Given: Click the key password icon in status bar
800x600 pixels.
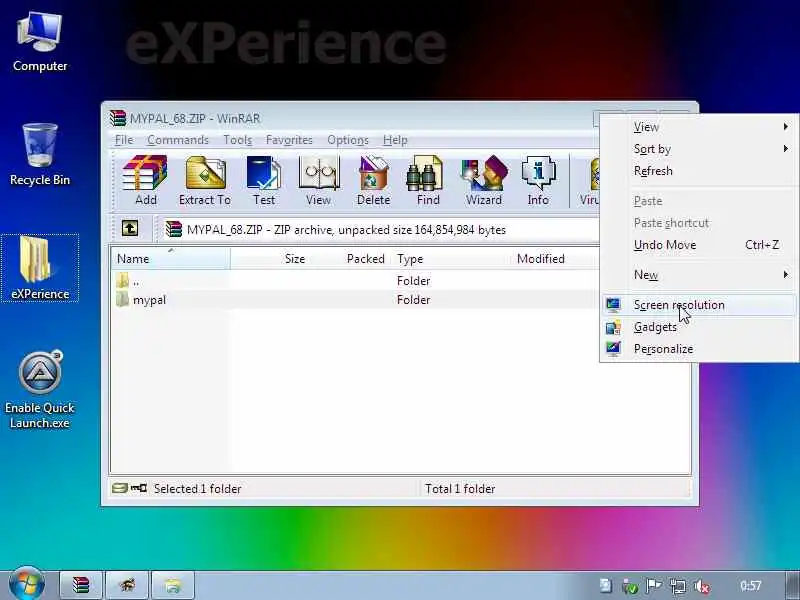Looking at the screenshot, I should pos(139,488).
